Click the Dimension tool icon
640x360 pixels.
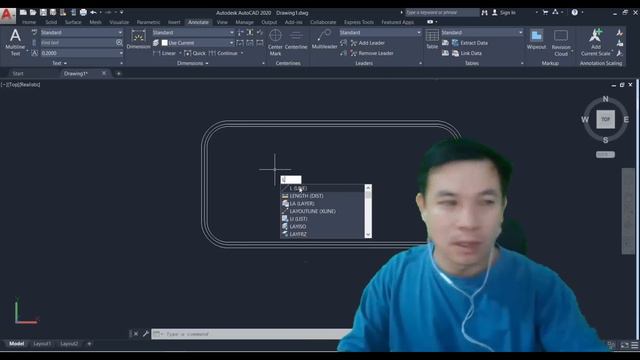pos(138,39)
